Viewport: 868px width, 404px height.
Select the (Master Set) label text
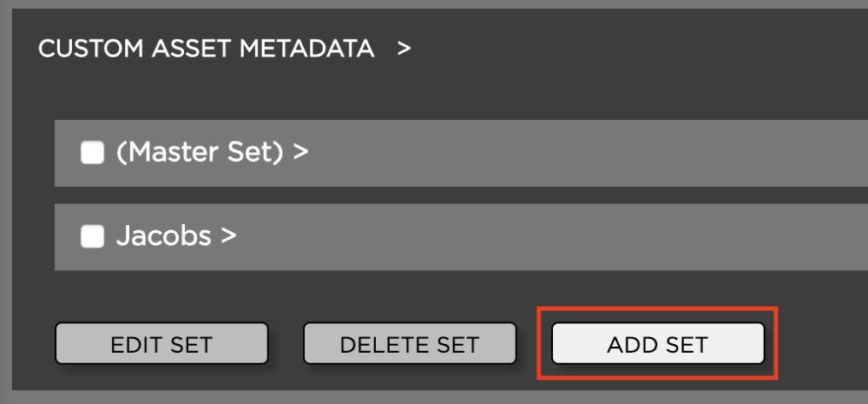[x=200, y=153]
